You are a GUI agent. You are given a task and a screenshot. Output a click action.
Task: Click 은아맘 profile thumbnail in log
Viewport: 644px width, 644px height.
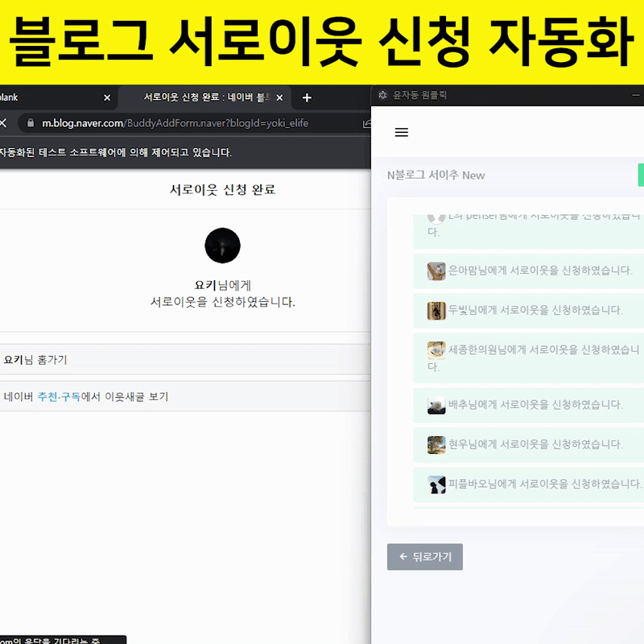[436, 270]
